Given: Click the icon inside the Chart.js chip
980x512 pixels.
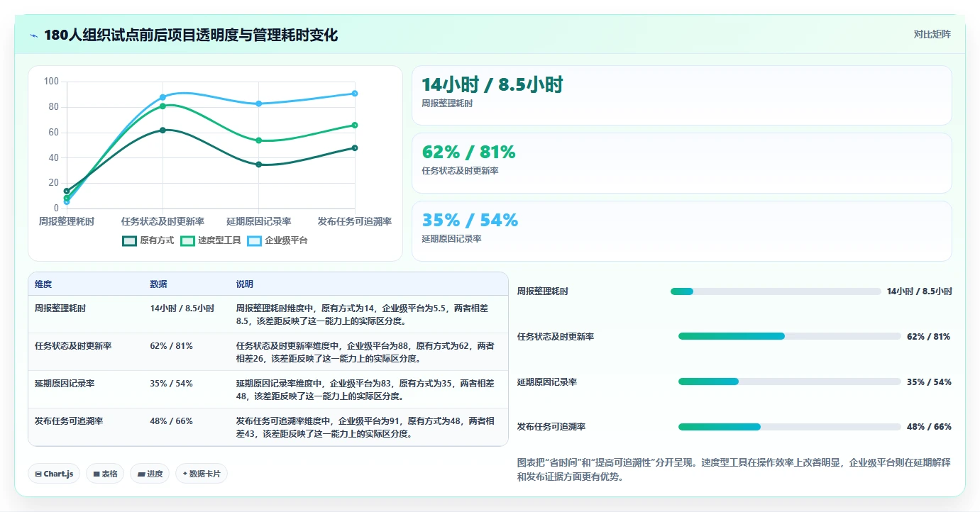Looking at the screenshot, I should 38,474.
